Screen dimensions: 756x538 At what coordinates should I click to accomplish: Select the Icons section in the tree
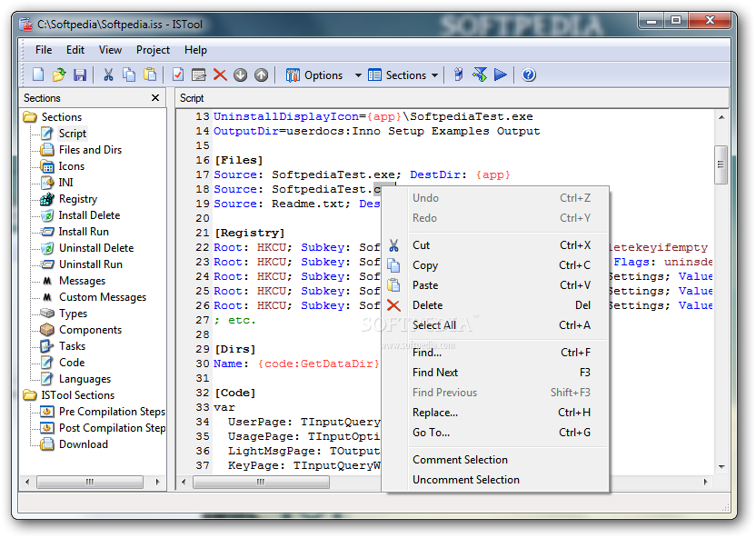tap(72, 166)
